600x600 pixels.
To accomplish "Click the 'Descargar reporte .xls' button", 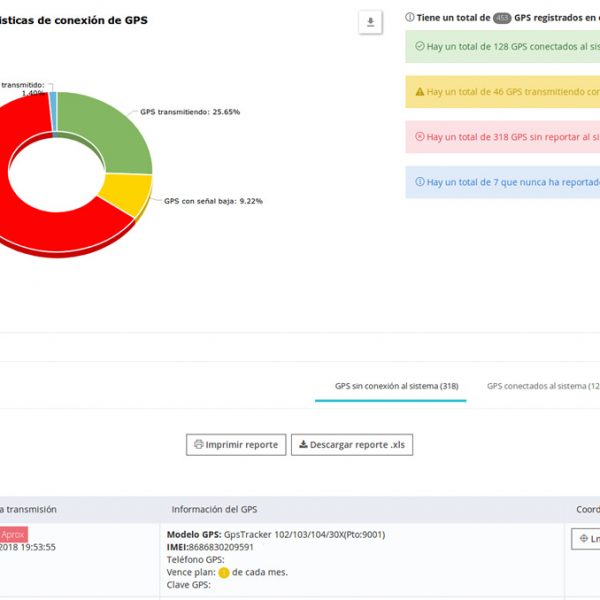I will click(x=352, y=444).
